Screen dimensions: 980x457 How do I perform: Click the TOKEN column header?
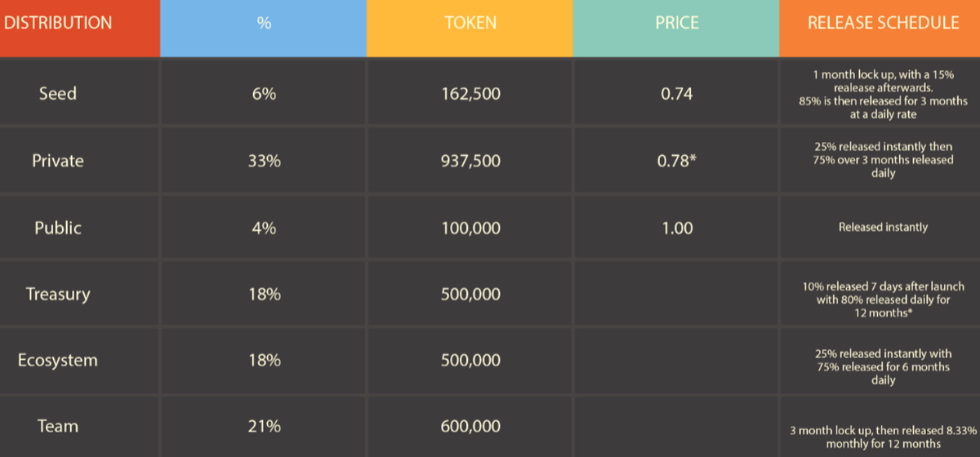[x=470, y=24]
